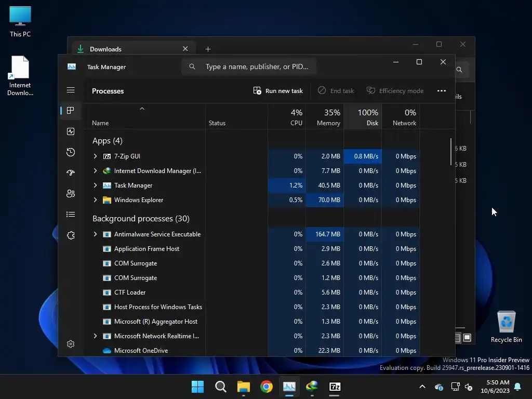Sort by Status column header
Viewport: 532px width, 399px height.
(x=236, y=117)
